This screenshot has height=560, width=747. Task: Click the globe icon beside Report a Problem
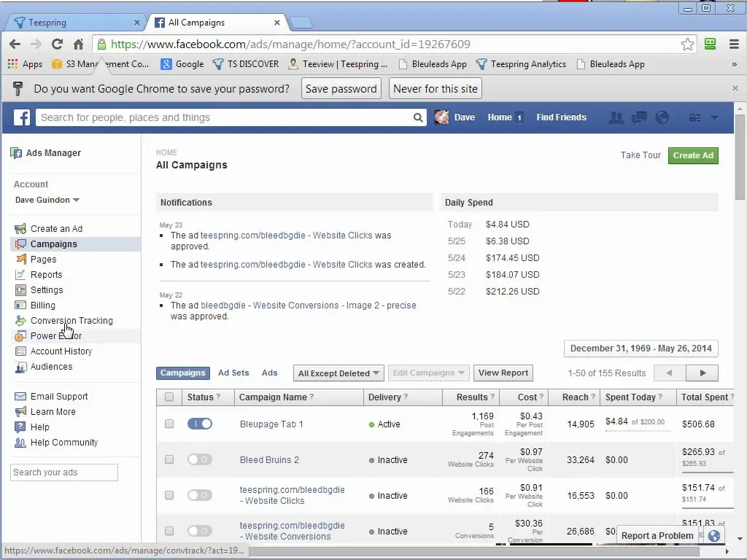coord(713,536)
